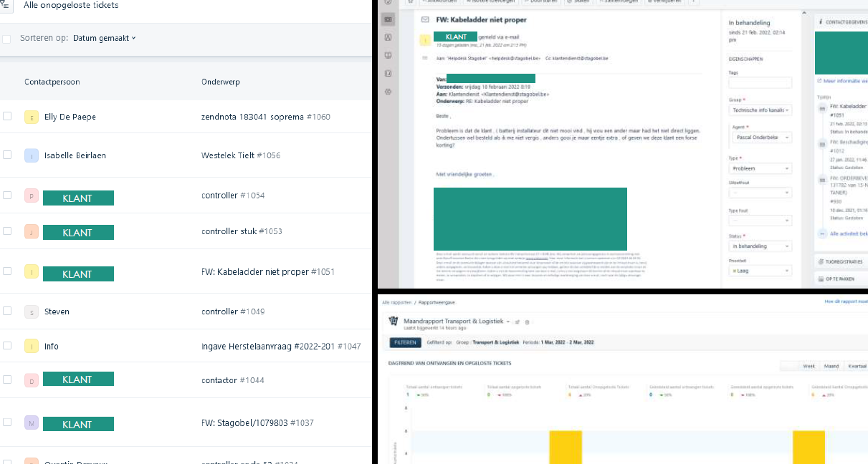Click the avatar in the controller stuk #1053 row

[31, 231]
